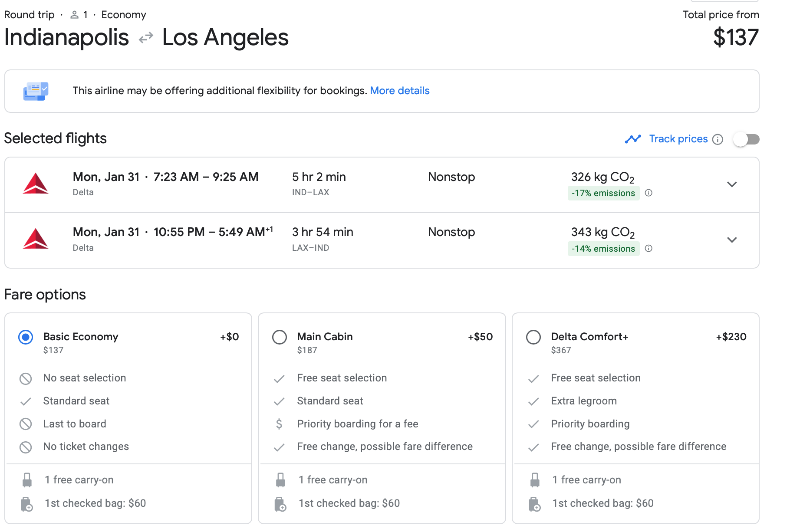Click the -17% emissions badge
The width and height of the screenshot is (790, 532).
pyautogui.click(x=603, y=193)
